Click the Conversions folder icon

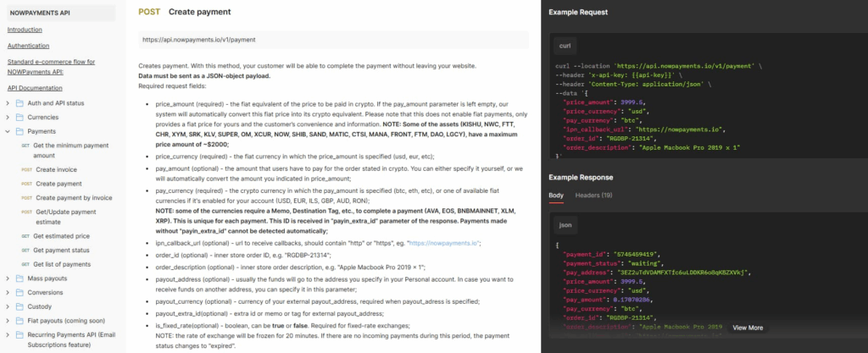(x=20, y=292)
